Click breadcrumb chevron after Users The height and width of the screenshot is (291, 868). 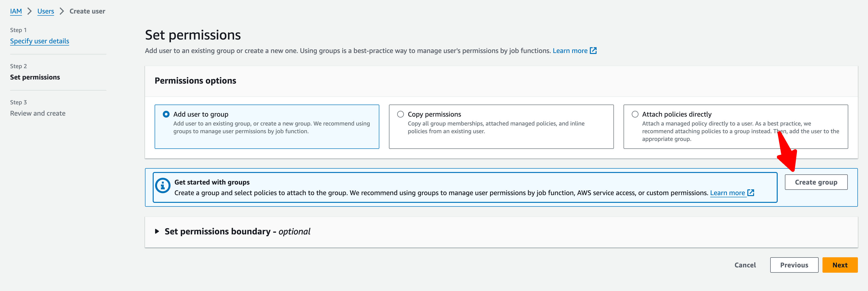(62, 11)
